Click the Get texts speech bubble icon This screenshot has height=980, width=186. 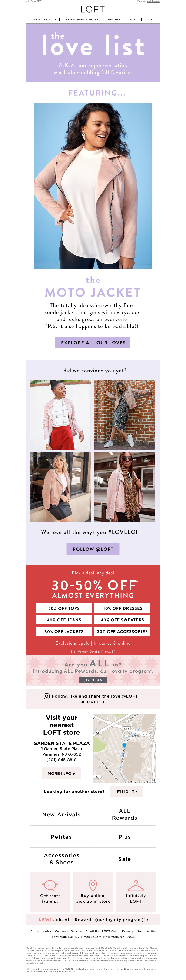[x=50, y=885]
